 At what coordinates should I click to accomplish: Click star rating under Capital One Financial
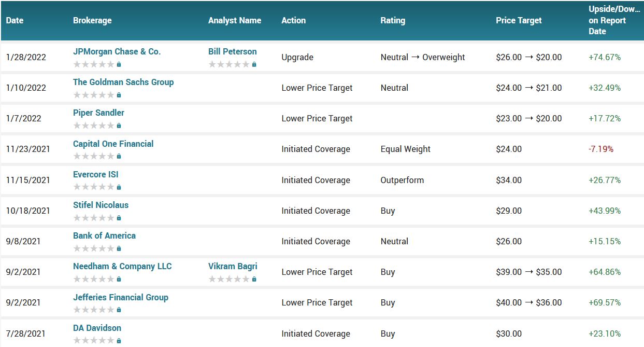94,156
